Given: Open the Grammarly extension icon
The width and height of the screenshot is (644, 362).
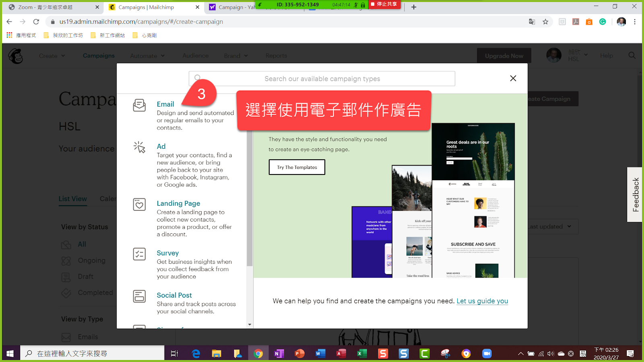Looking at the screenshot, I should (x=603, y=22).
